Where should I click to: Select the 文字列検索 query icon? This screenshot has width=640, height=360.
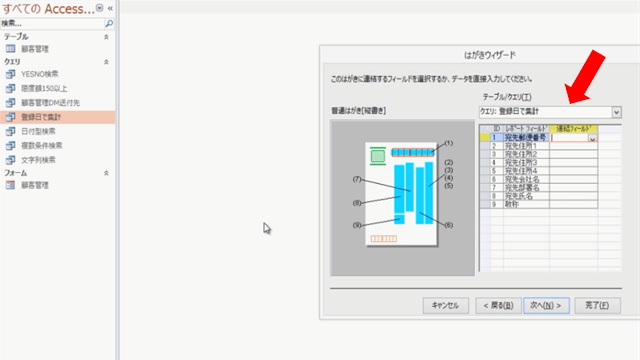[x=10, y=160]
